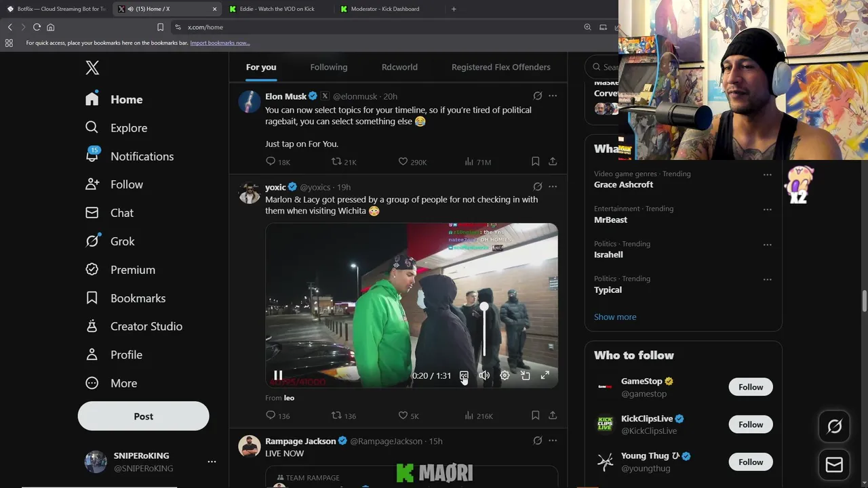Open Home in the sidebar

point(114,100)
